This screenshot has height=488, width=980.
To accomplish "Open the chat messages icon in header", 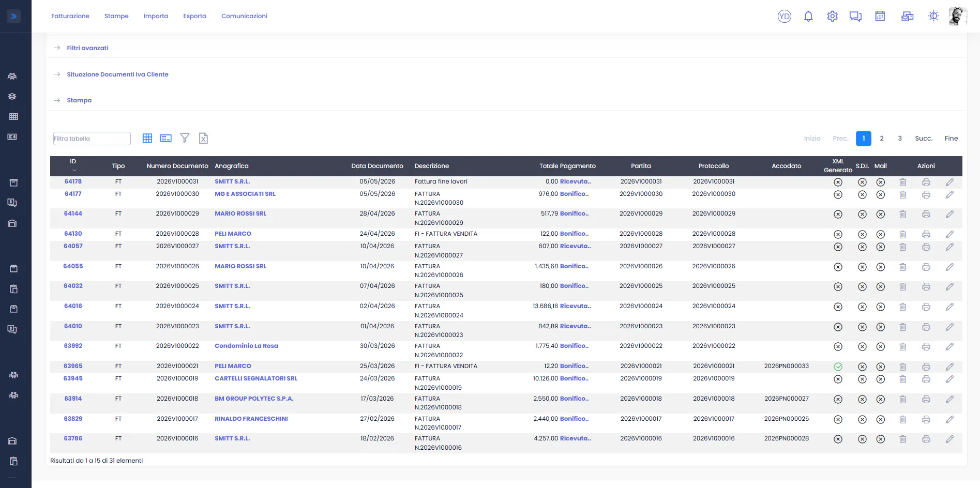I will tap(855, 16).
